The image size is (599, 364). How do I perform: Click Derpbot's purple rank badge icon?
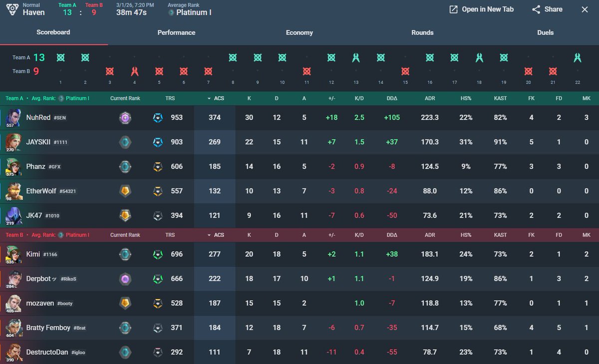pyautogui.click(x=125, y=279)
